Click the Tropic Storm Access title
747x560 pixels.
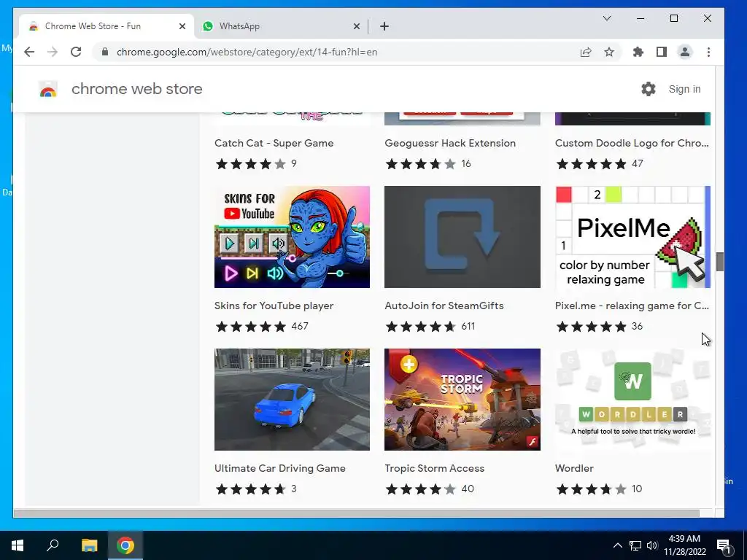pos(435,469)
